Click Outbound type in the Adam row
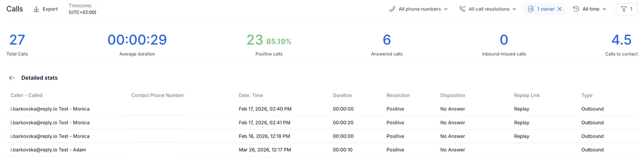 592,150
